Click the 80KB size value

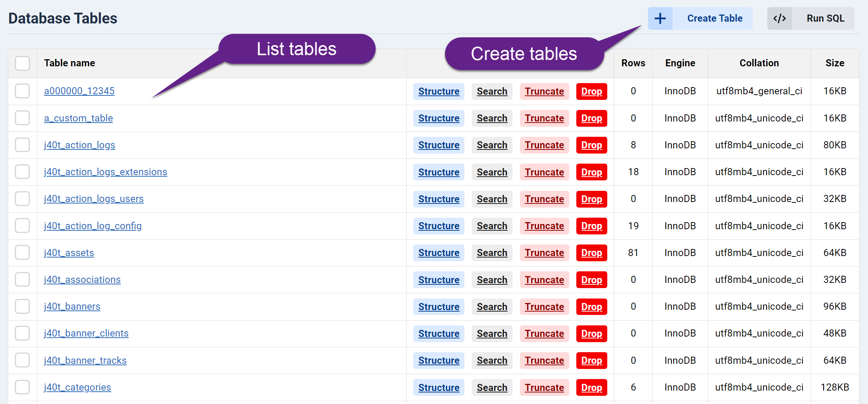click(835, 145)
